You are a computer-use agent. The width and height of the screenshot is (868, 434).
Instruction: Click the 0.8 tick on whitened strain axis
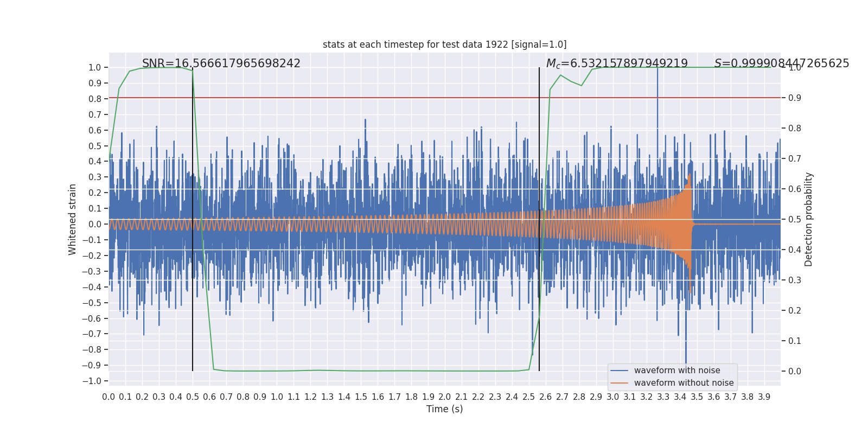click(x=94, y=99)
